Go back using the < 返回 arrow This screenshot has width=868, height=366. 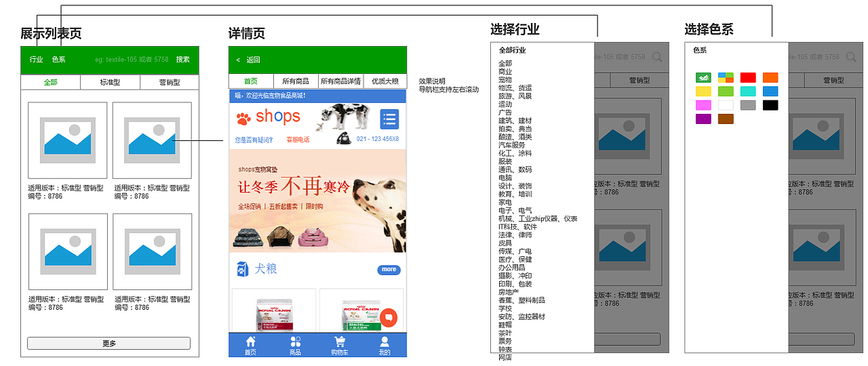click(x=248, y=60)
